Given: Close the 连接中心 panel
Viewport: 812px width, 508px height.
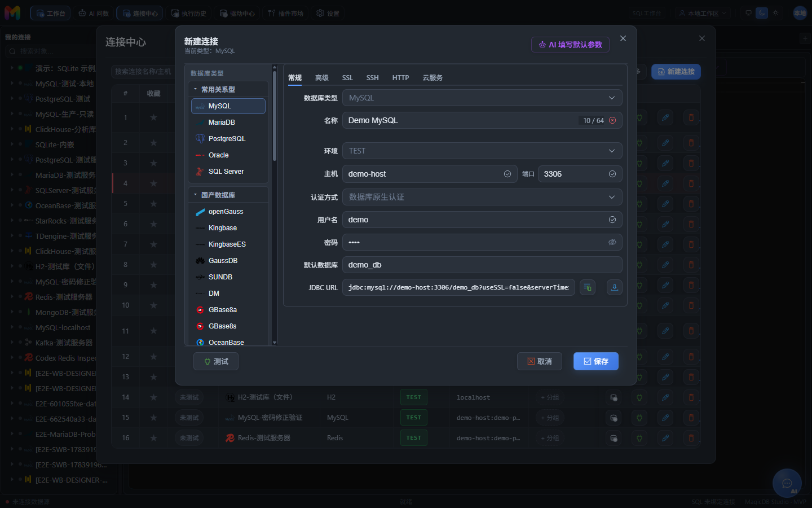Looking at the screenshot, I should 702,38.
